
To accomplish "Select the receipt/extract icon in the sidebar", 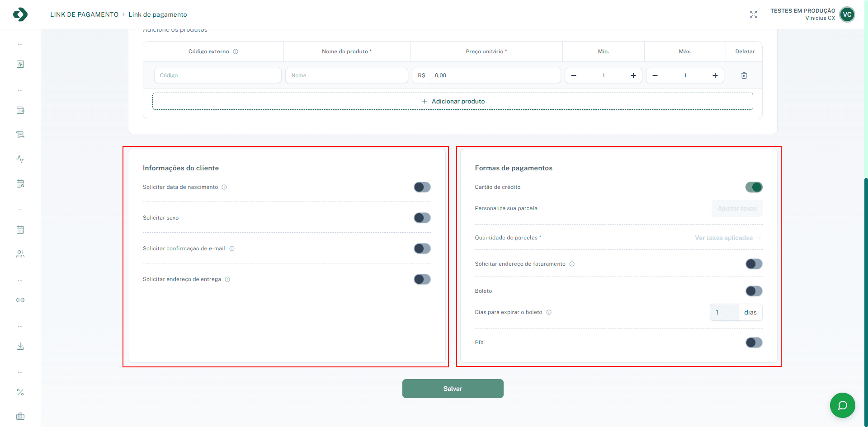I will point(20,134).
